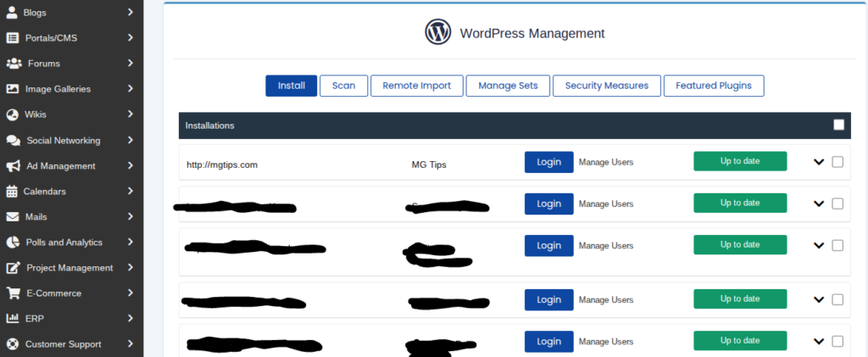Check the checkbox in the fourth installation row
This screenshot has height=357, width=868.
pyautogui.click(x=837, y=299)
